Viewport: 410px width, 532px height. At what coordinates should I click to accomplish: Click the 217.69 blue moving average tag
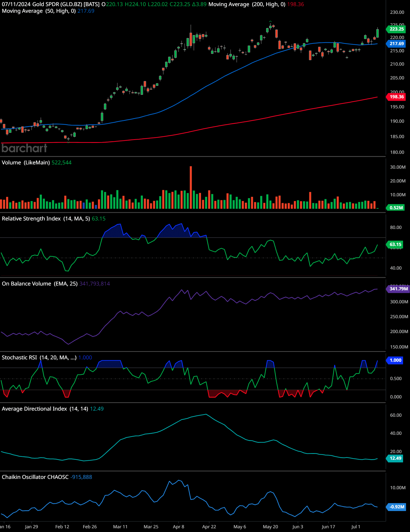pos(396,44)
